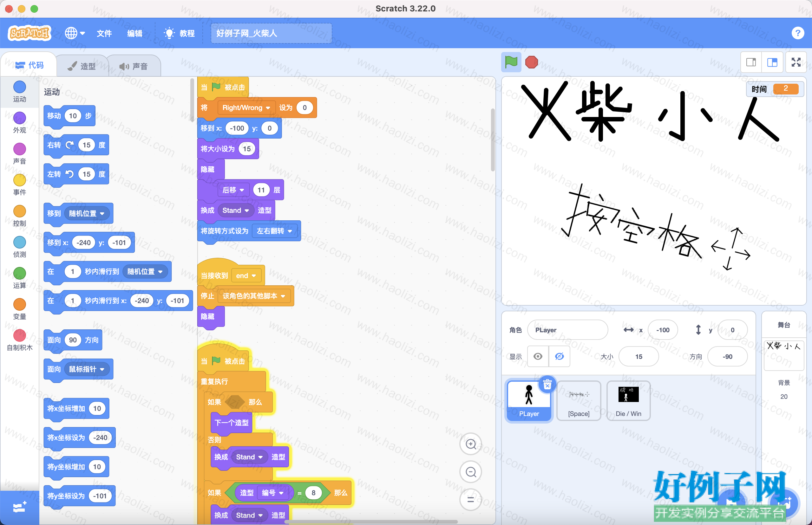812x525 pixels.
Task: Open the 后移 layer direction dropdown
Action: [x=233, y=190]
